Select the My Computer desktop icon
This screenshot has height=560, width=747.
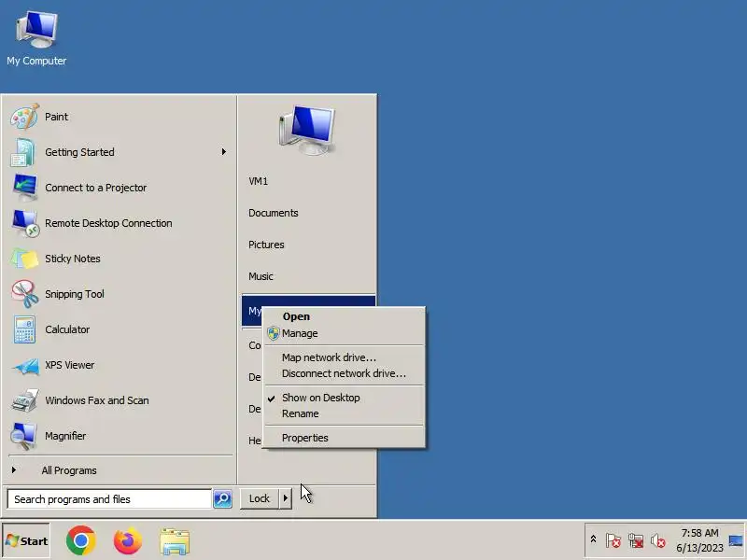click(36, 38)
